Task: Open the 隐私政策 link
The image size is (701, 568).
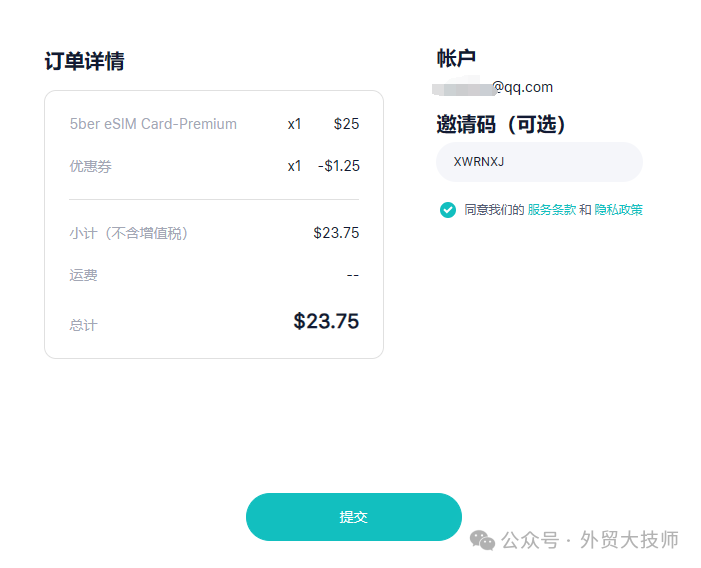Action: (x=618, y=210)
